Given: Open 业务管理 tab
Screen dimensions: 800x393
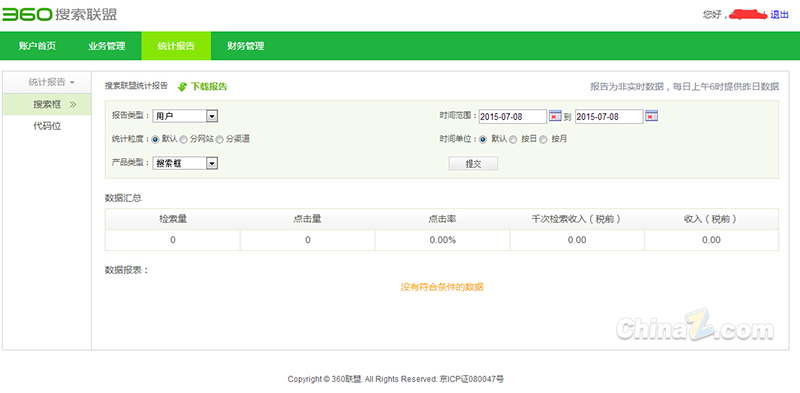Looking at the screenshot, I should coord(107,46).
